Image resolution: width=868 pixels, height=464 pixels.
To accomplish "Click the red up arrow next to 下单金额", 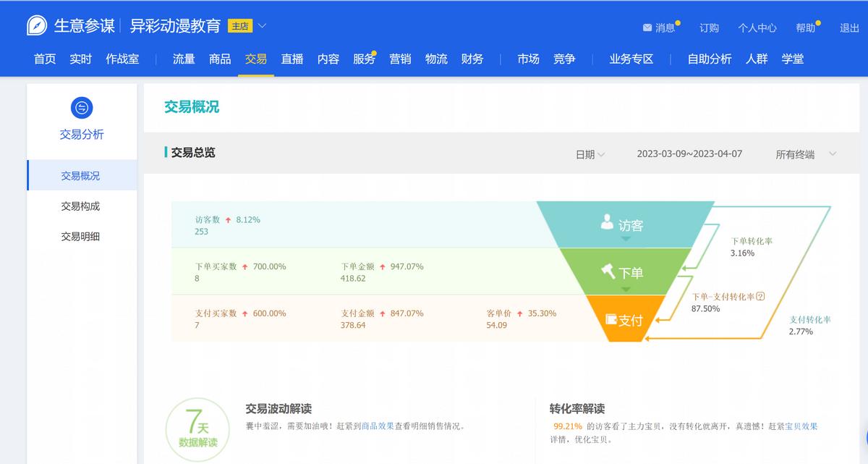I will 383,266.
